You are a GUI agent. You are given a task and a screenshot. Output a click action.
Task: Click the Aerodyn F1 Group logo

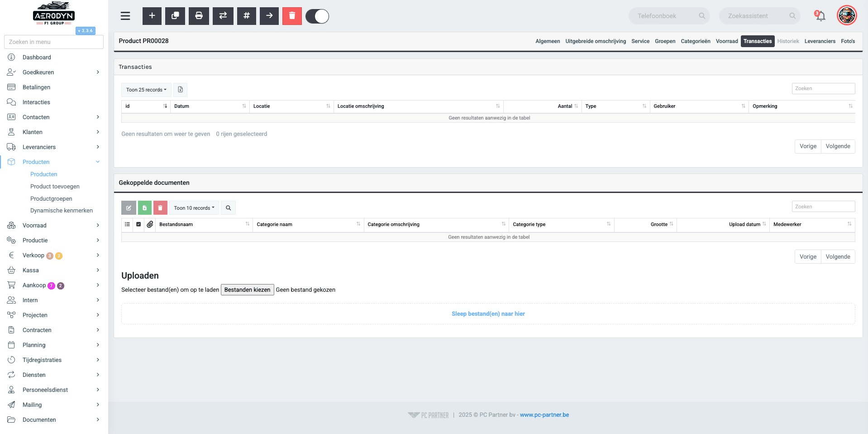(53, 14)
